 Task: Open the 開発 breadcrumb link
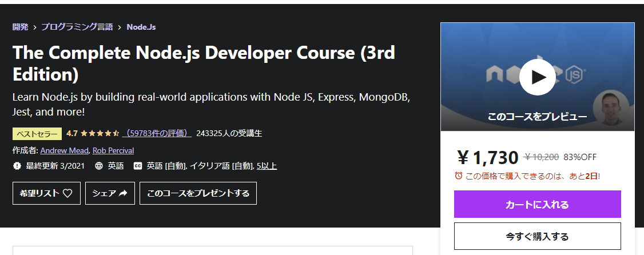21,27
